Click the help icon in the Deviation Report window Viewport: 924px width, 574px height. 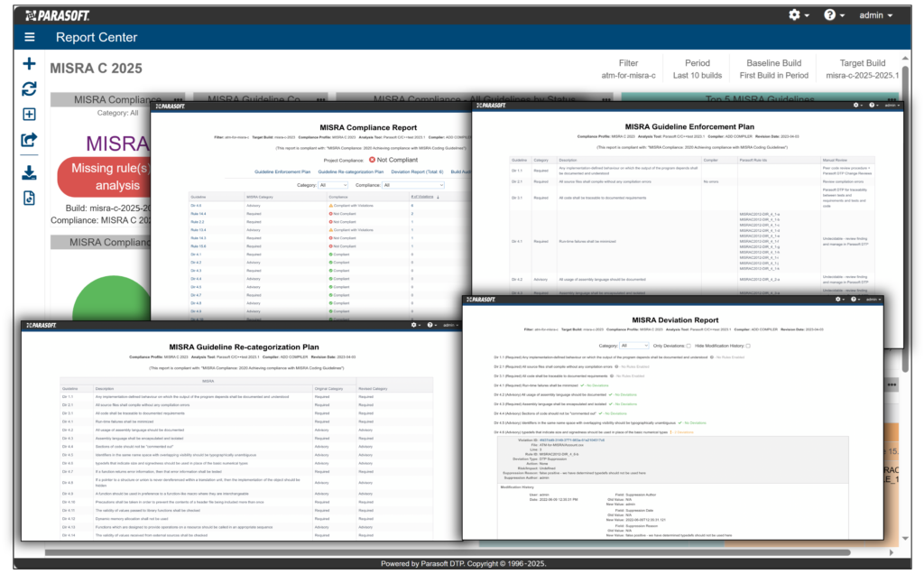[855, 300]
